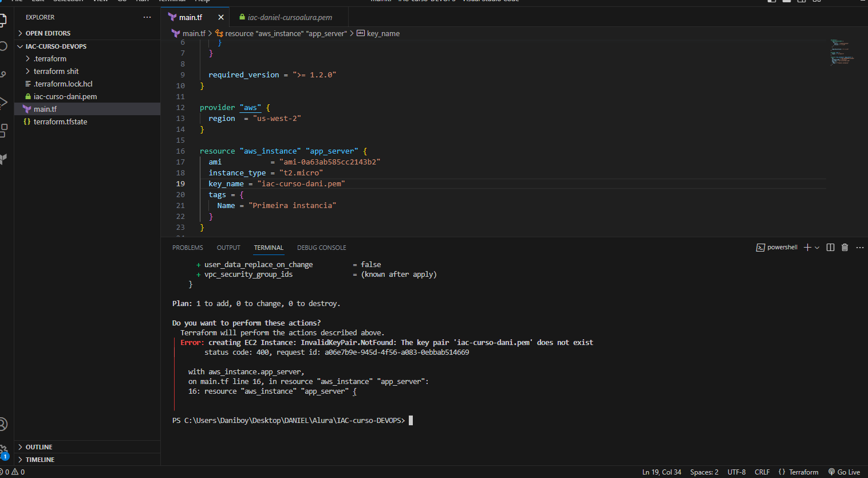The height and width of the screenshot is (478, 868).
Task: Open the Source Control view
Action: 2,75
